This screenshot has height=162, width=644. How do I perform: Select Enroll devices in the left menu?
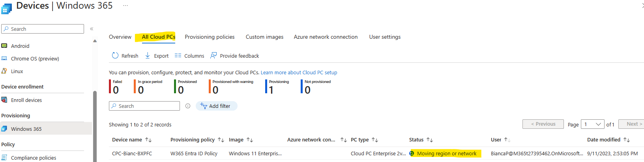(26, 100)
